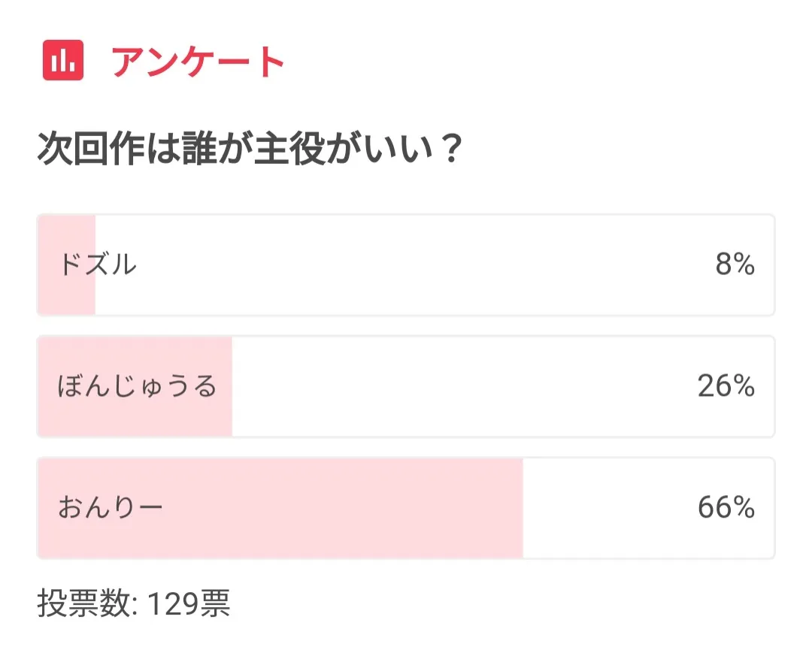Click the ドズル label text
The height and width of the screenshot is (668, 812).
click(98, 264)
